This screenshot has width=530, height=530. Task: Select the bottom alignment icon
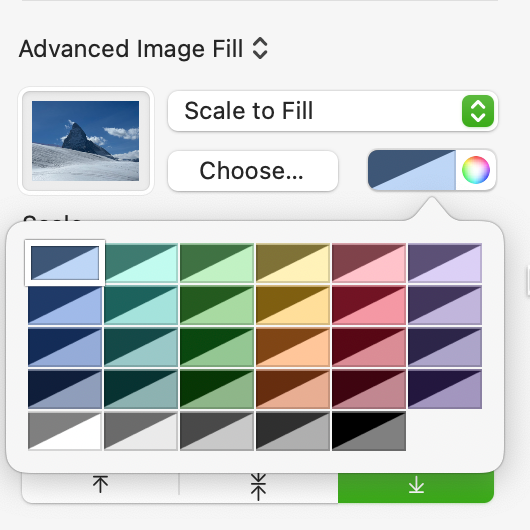416,485
